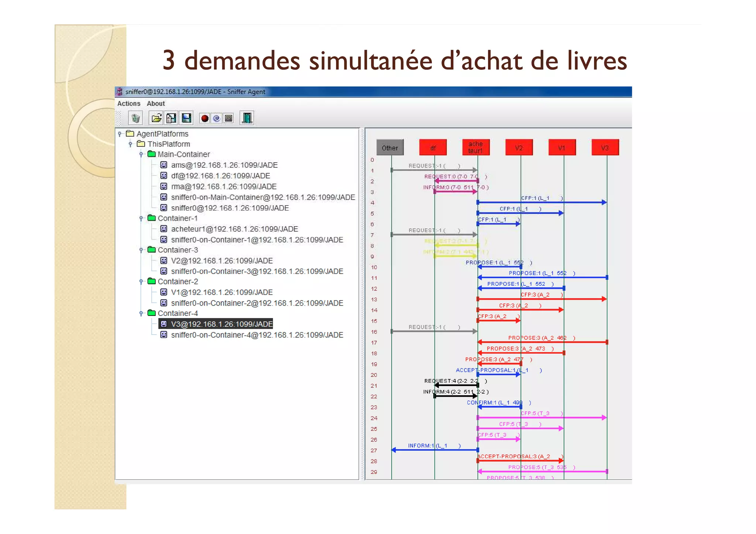Click the agent icon beside sniffer0-on-Container-3

click(x=164, y=271)
